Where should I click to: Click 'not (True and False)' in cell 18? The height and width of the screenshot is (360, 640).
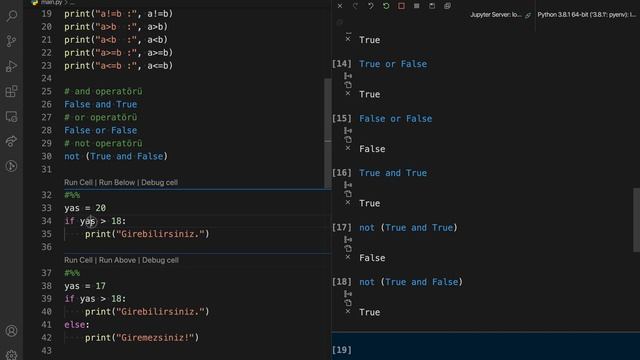point(411,282)
